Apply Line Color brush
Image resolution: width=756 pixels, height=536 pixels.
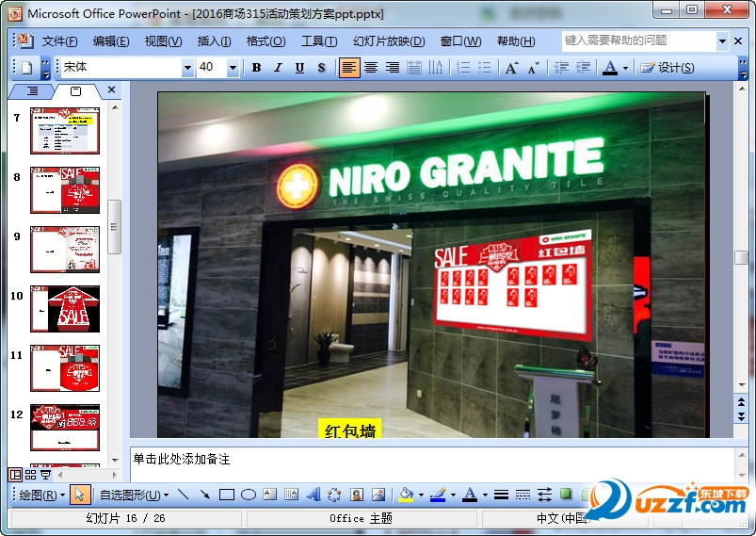click(438, 495)
